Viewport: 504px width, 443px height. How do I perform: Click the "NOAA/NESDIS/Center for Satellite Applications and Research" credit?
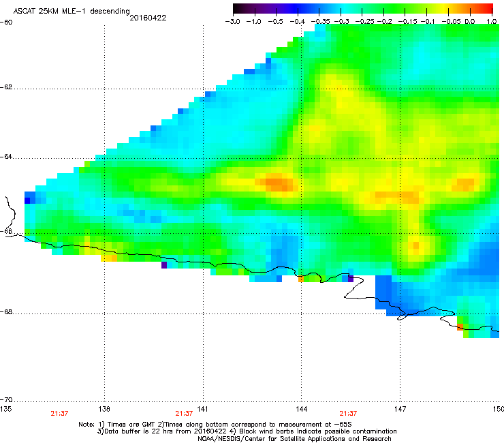click(294, 439)
